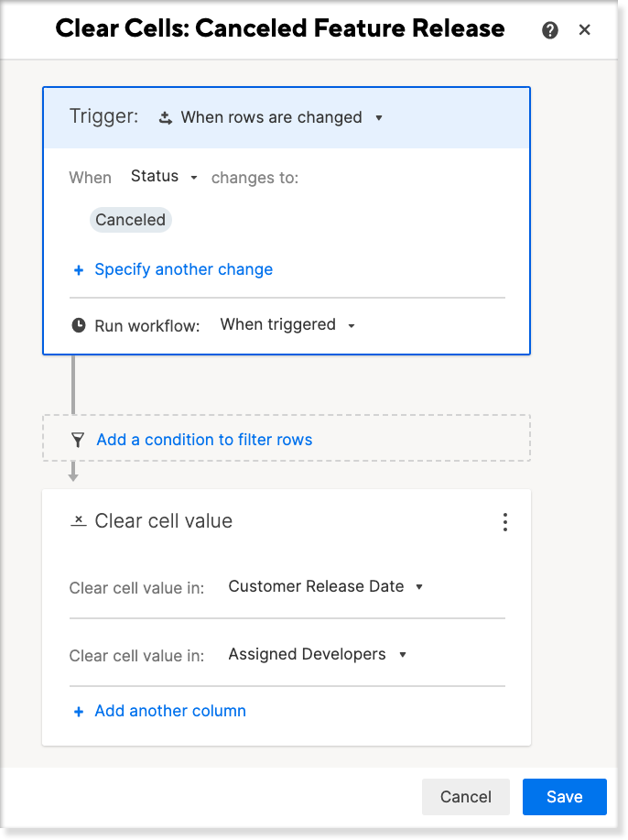The width and height of the screenshot is (628, 840).
Task: Expand the Customer Release Date dropdown
Action: 326,586
